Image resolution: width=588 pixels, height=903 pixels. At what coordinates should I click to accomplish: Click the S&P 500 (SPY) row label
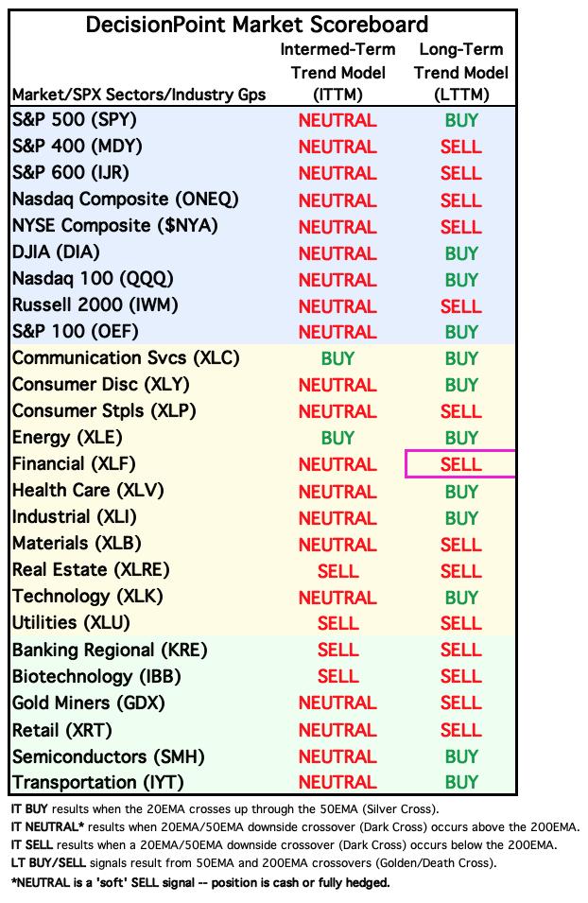tap(75, 120)
